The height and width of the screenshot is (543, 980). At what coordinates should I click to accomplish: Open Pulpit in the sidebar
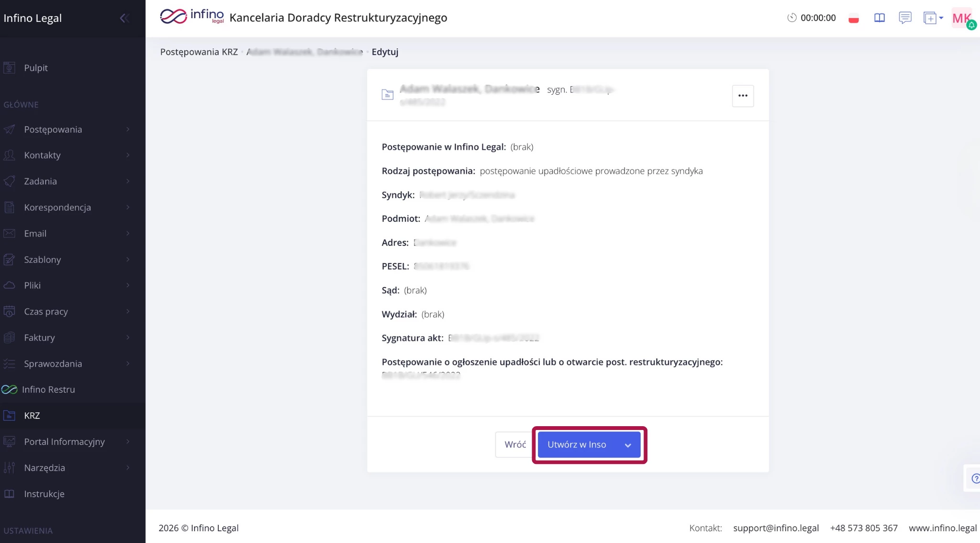coord(36,68)
